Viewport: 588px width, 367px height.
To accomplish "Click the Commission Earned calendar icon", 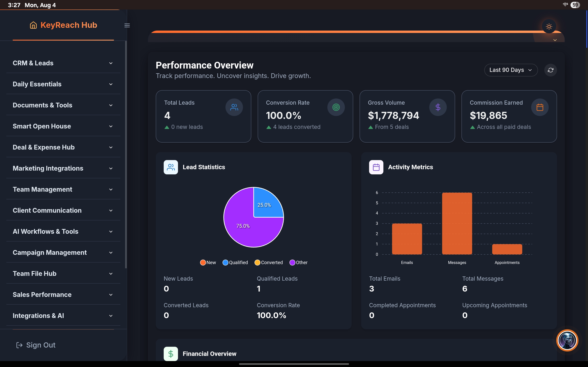I will [540, 107].
